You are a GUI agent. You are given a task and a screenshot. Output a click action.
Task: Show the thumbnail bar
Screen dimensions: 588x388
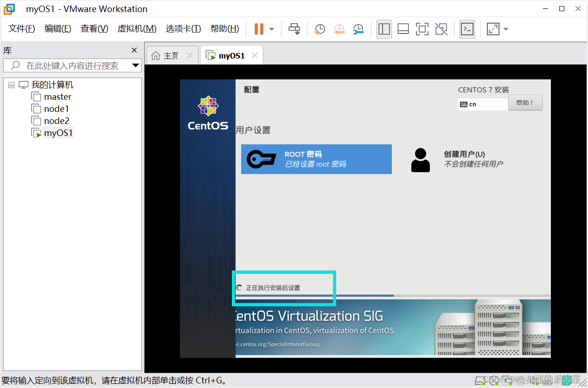tap(403, 29)
